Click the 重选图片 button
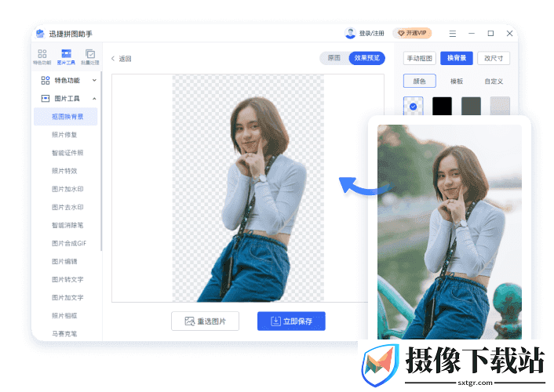 point(206,321)
